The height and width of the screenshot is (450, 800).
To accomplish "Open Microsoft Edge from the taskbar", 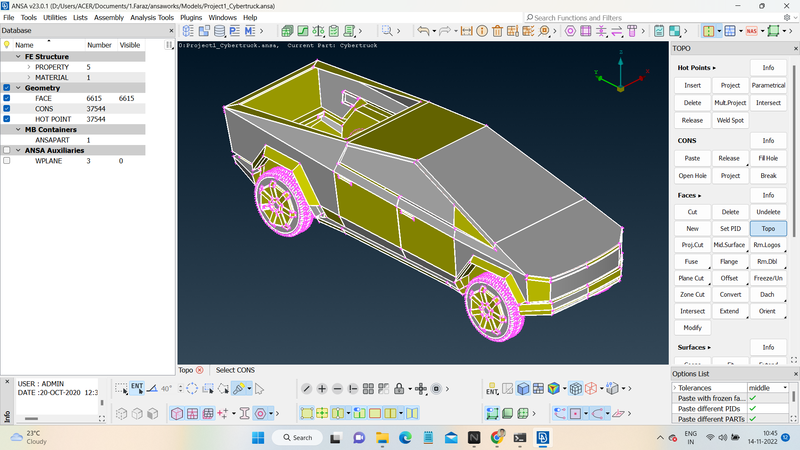I will pos(405,438).
